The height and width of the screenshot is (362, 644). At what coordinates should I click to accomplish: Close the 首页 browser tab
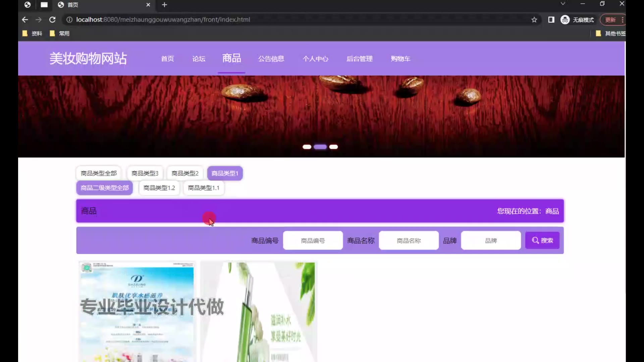click(x=148, y=5)
